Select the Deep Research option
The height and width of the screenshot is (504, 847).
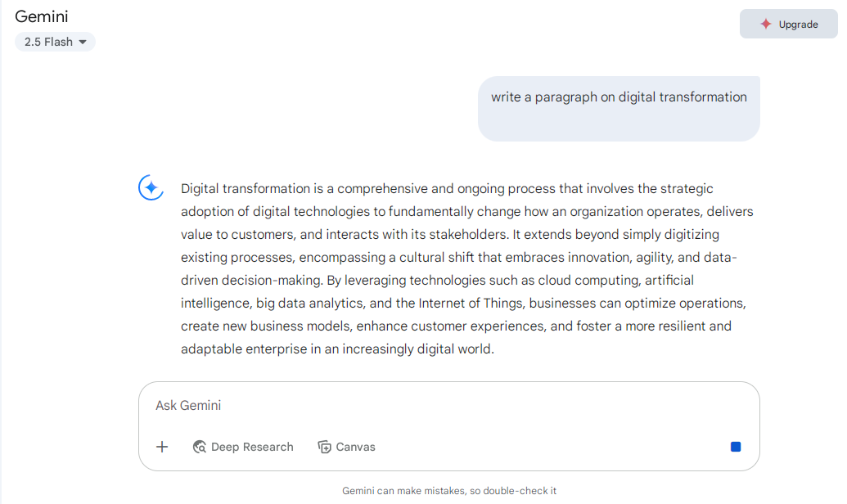(x=243, y=447)
